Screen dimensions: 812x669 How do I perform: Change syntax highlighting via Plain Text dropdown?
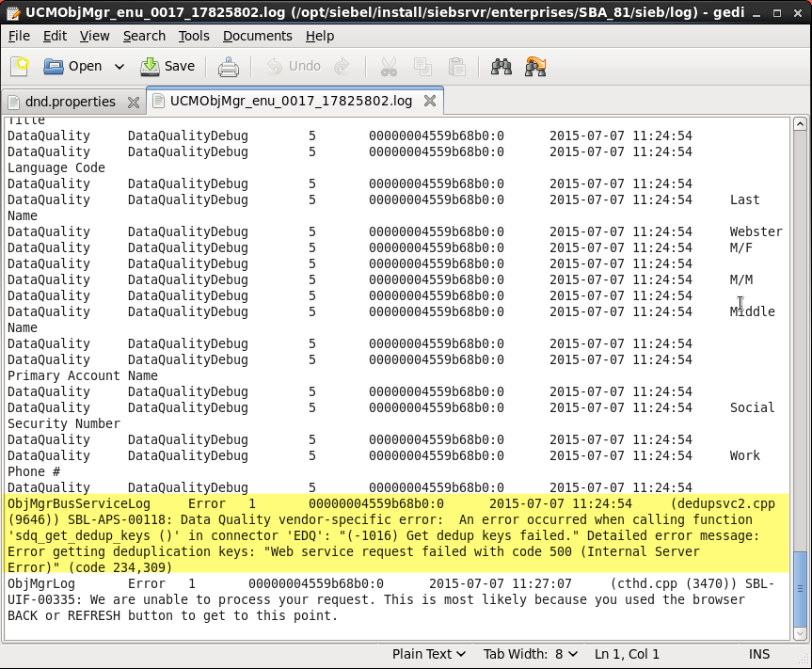click(429, 653)
